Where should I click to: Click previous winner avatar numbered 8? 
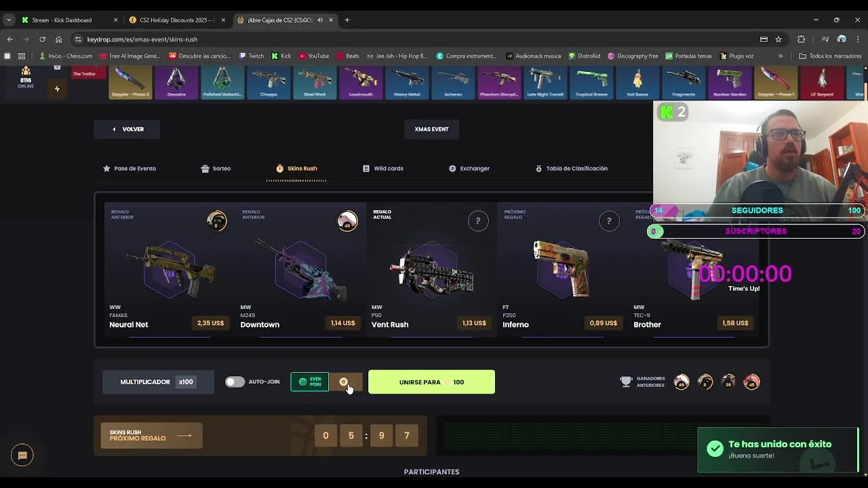[705, 382]
